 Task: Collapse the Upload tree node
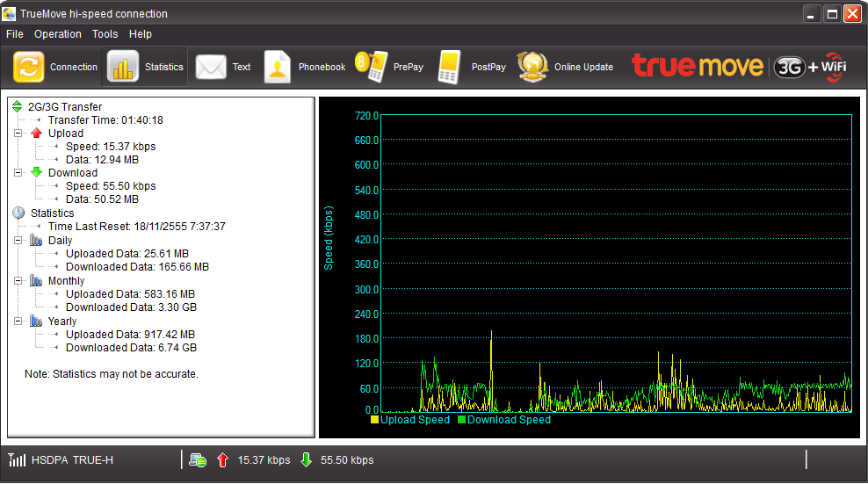[x=18, y=133]
